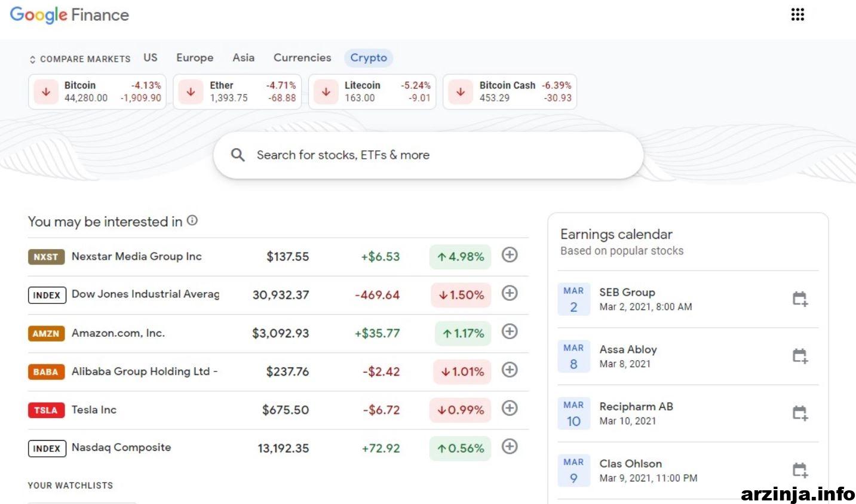The height and width of the screenshot is (504, 856).
Task: Add Nasdaq Composite plus icon
Action: click(510, 446)
